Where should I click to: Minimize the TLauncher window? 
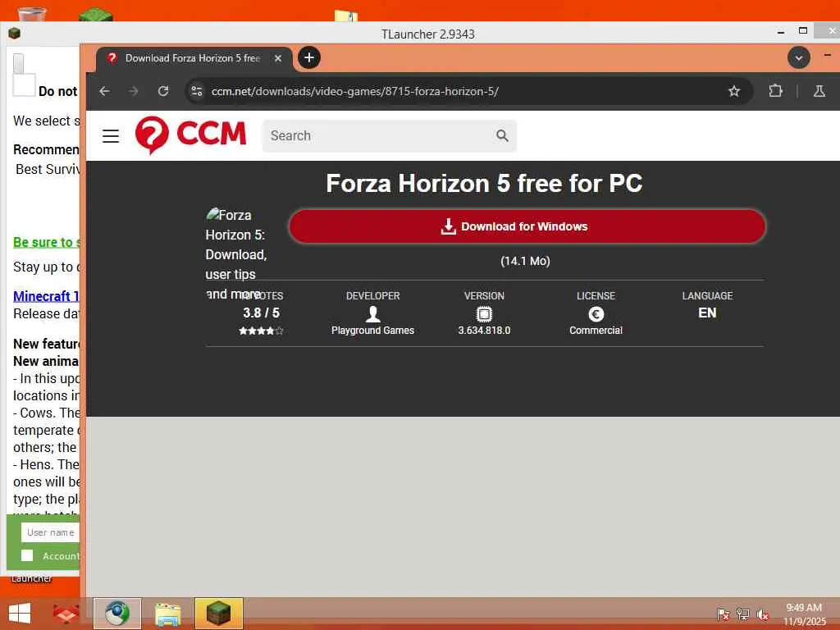point(781,32)
